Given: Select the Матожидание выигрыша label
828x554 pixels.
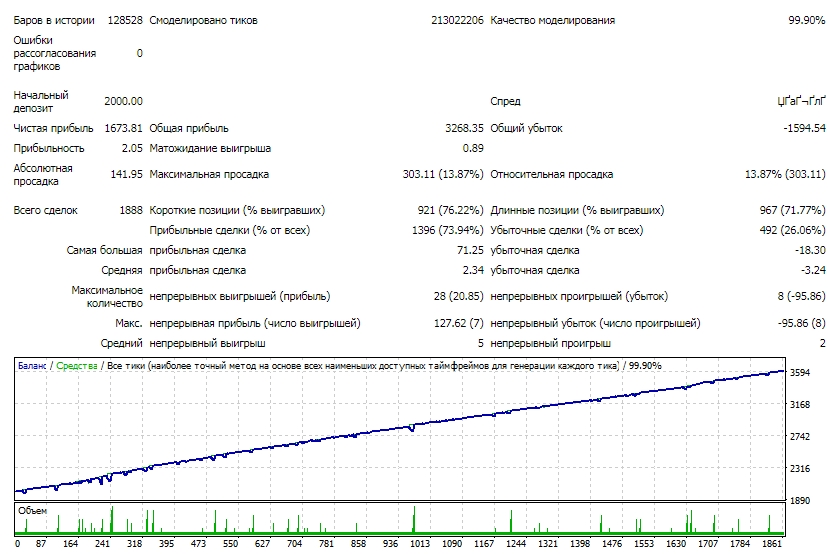Looking at the screenshot, I should (210, 148).
